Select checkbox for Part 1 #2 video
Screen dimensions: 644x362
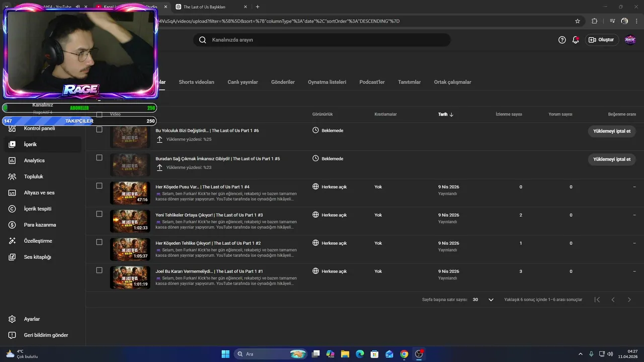(x=99, y=242)
